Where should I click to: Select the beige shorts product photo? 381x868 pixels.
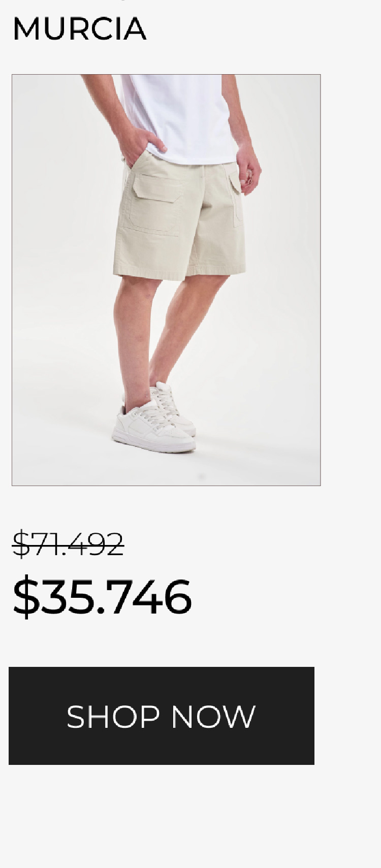pyautogui.click(x=166, y=280)
